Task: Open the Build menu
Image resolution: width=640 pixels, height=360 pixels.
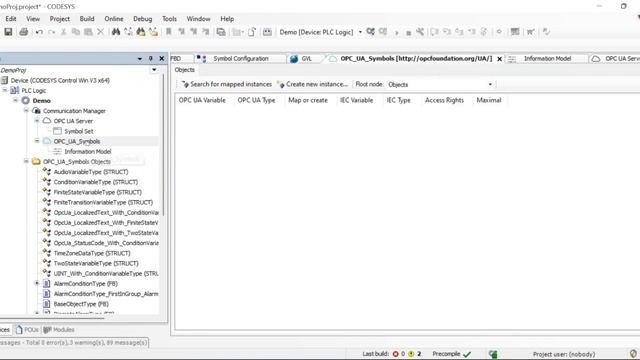Action: tap(87, 19)
